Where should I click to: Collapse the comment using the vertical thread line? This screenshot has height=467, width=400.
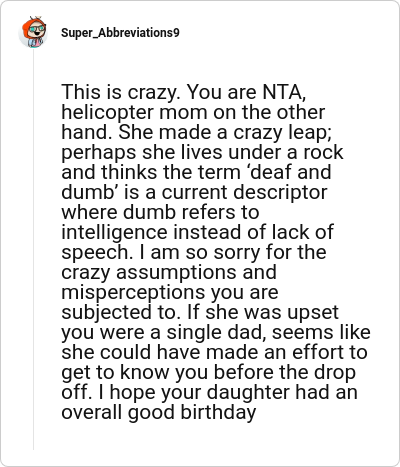33,250
